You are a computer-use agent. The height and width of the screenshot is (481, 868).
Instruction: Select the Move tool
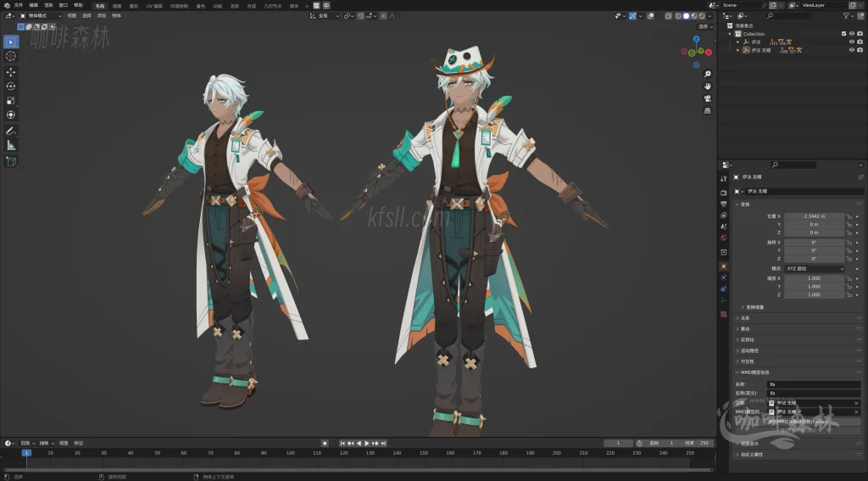click(10, 72)
